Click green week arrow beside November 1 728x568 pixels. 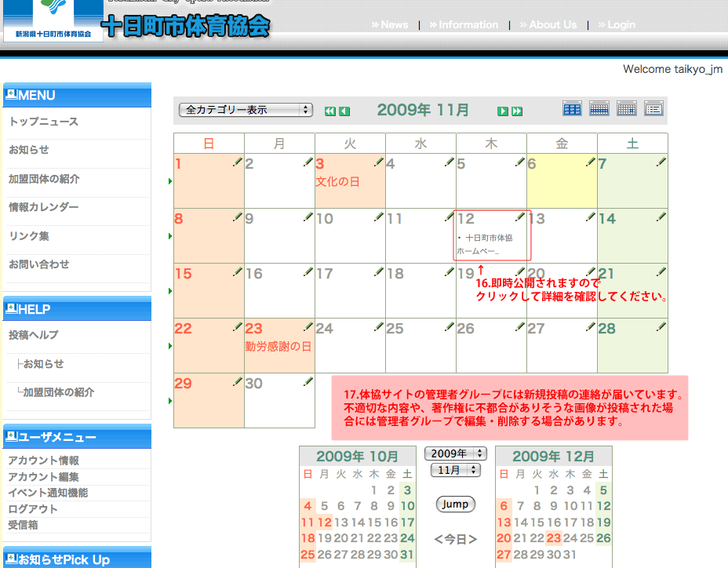coord(170,181)
